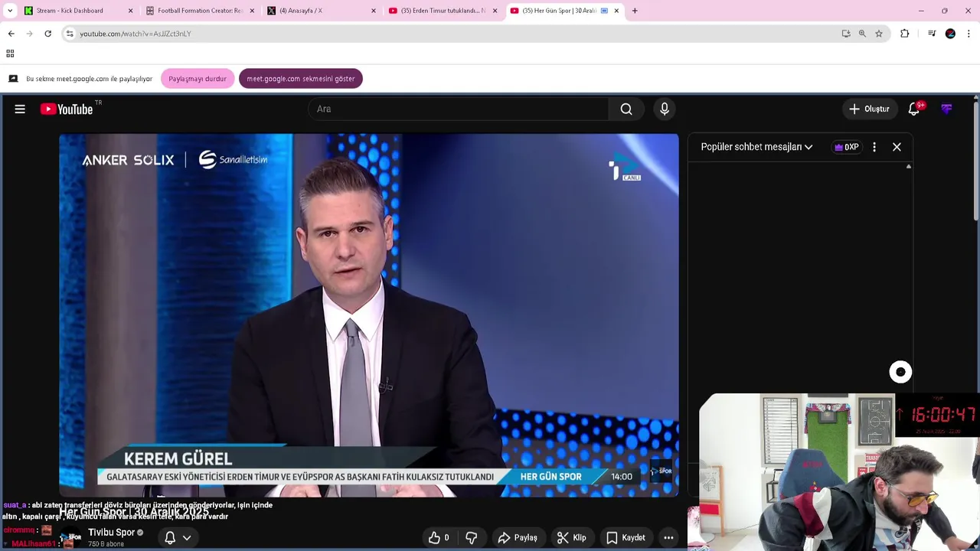Go to the YouTube home logo
Image resolution: width=980 pixels, height=551 pixels.
point(67,109)
